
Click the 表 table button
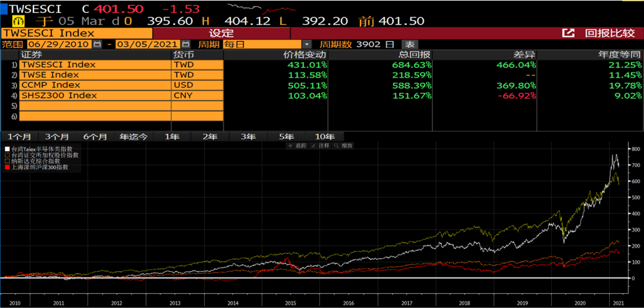click(x=410, y=44)
